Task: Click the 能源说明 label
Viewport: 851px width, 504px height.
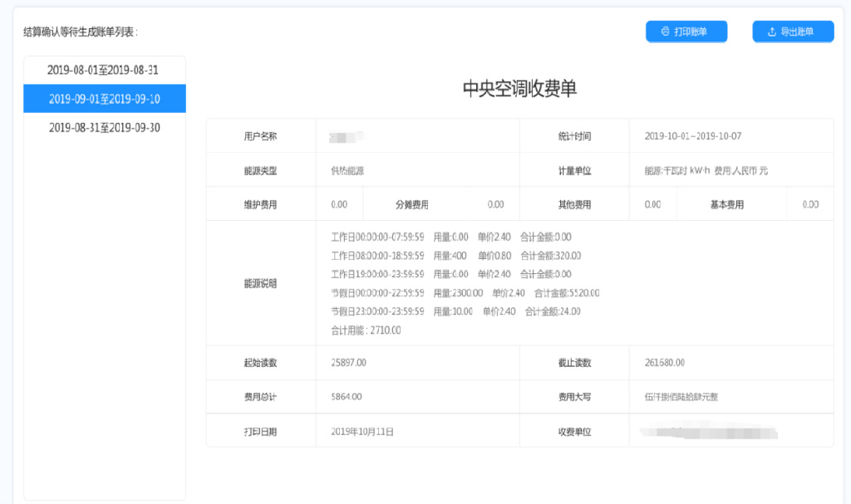Action: tap(260, 283)
